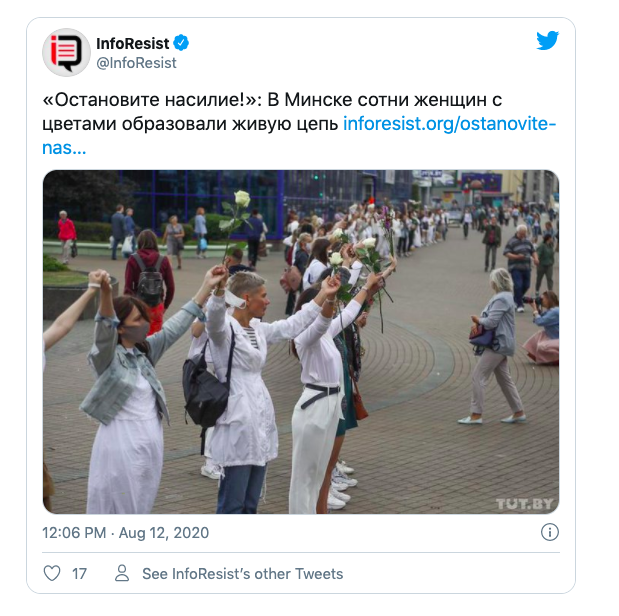Click the person silhouette icon
The image size is (619, 616).
tap(122, 573)
